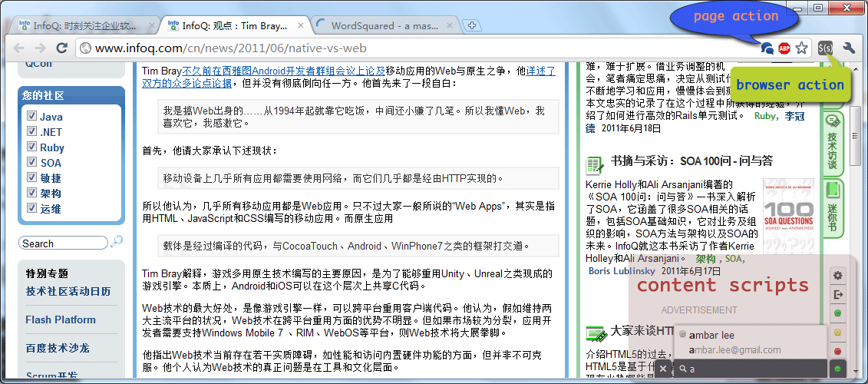Switch to the 'InfoQ: 观点：Tim Bray' tab
868x384 pixels.
(236, 25)
